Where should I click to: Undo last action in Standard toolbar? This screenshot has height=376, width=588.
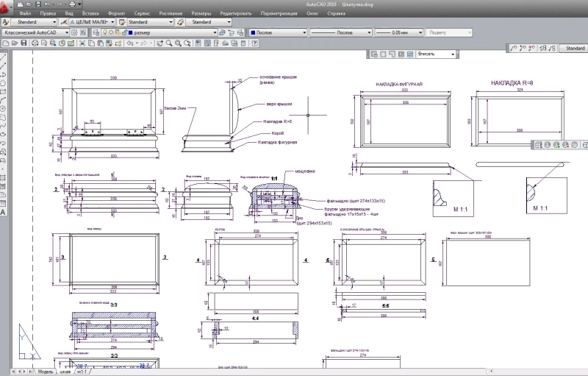tap(130, 43)
